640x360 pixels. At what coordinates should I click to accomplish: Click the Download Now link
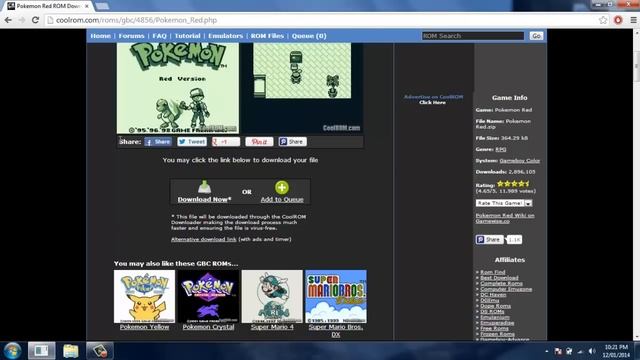pos(204,200)
